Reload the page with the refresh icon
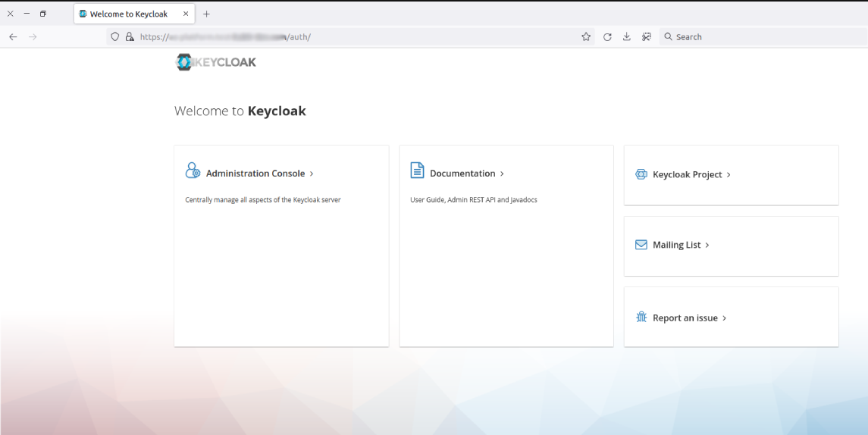 tap(607, 37)
